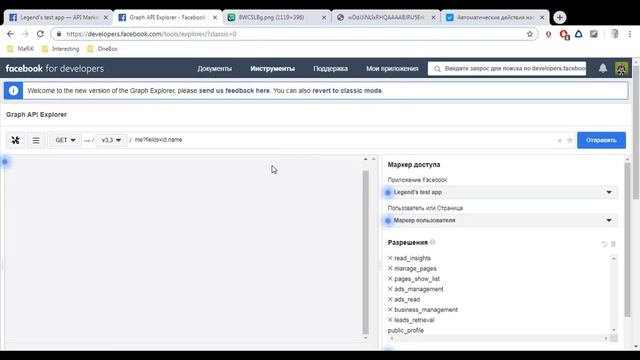Click the Маркер доступа heading

[x=414, y=164]
